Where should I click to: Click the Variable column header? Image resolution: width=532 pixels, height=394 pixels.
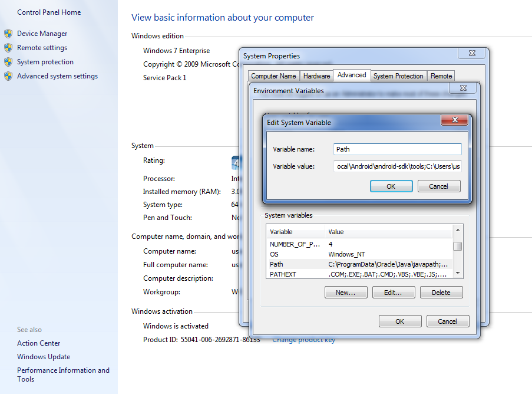click(x=296, y=232)
